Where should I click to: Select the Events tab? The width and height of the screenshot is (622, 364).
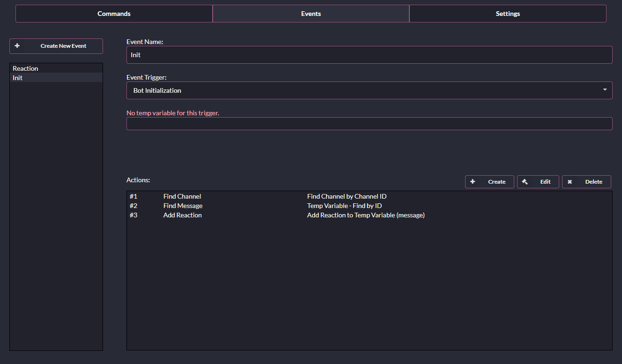pyautogui.click(x=311, y=14)
